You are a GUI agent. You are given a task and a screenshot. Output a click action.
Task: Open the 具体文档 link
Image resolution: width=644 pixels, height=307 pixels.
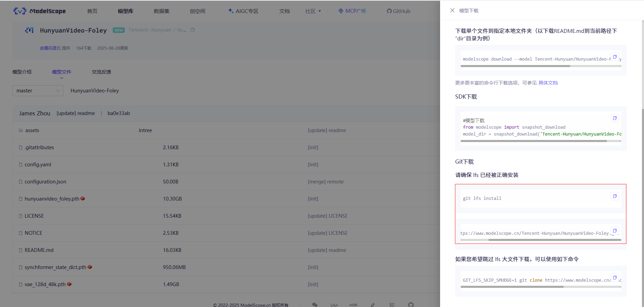(x=548, y=83)
